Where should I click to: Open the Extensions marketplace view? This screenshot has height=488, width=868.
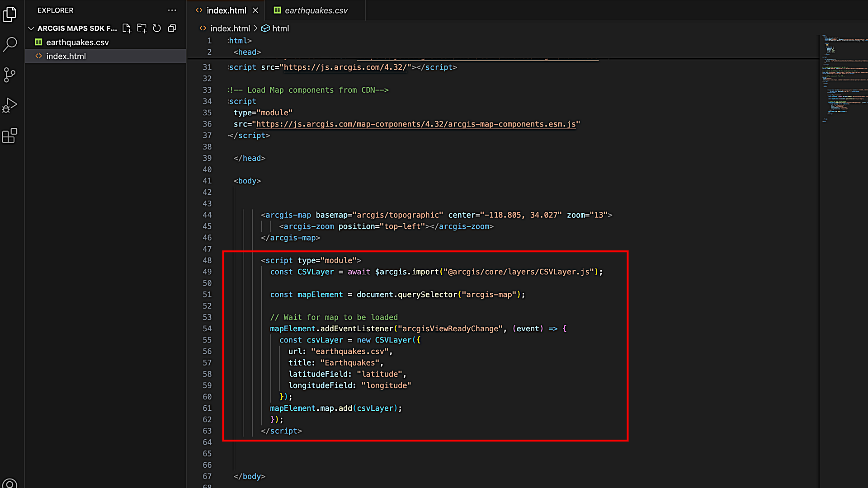[9, 136]
